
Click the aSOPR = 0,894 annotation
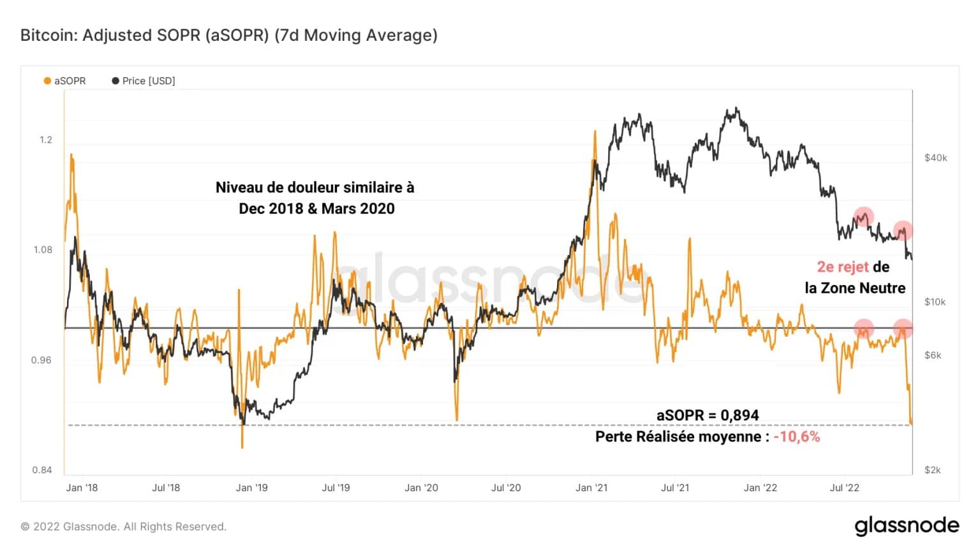pyautogui.click(x=708, y=415)
